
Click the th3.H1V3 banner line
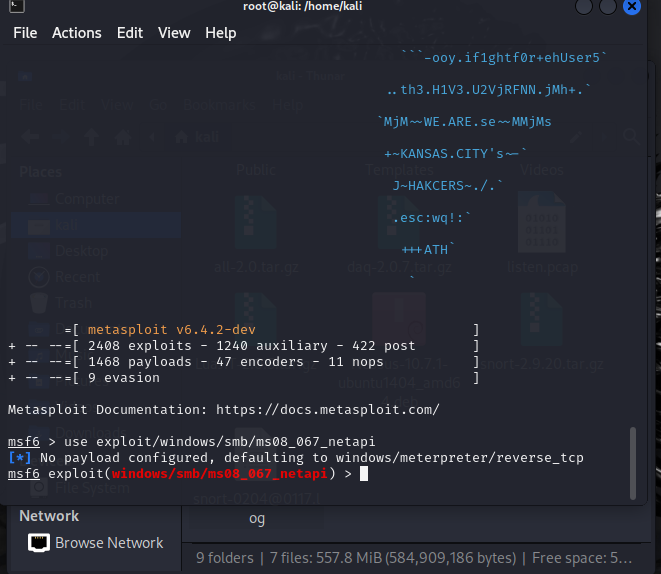click(489, 90)
